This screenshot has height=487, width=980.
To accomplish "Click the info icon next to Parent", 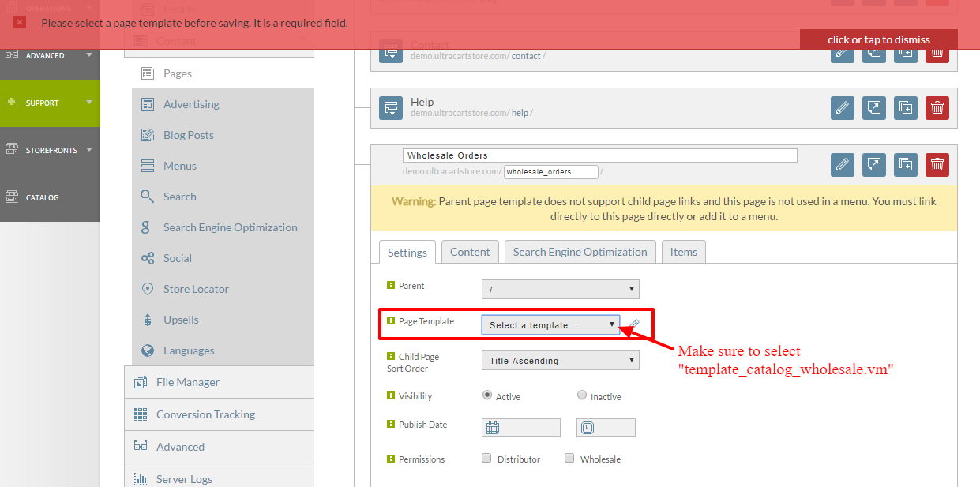I will (390, 285).
